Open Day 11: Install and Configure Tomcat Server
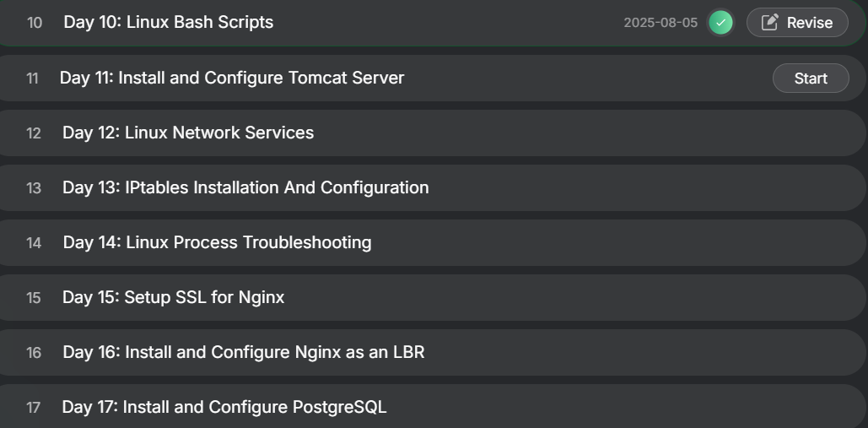This screenshot has width=868, height=428. click(232, 78)
